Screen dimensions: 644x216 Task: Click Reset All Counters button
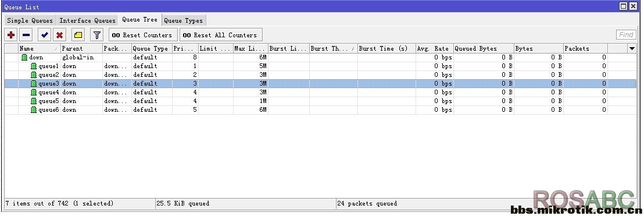[x=221, y=35]
